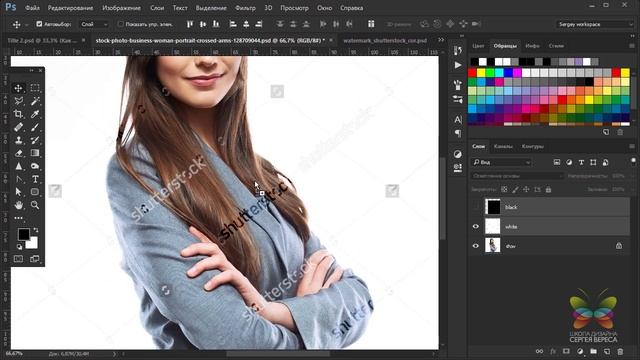Expand hidden document tabs chevron
This screenshot has width=640, height=360.
[x=441, y=40]
